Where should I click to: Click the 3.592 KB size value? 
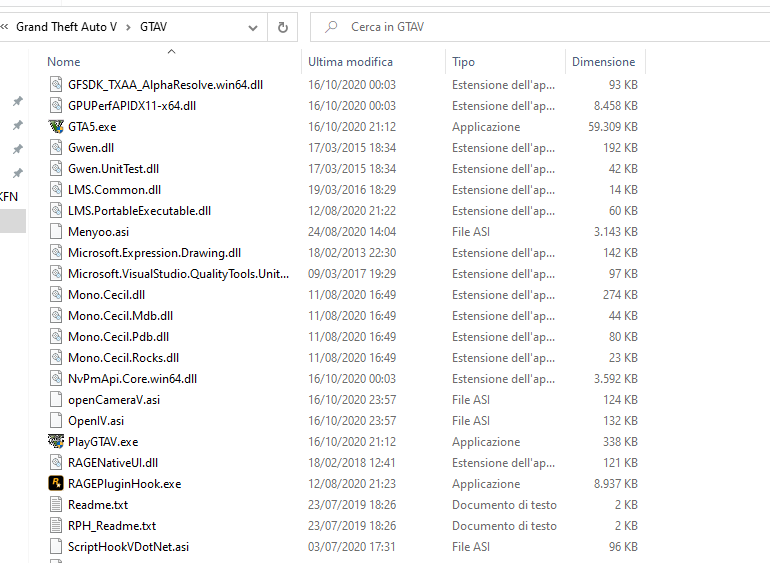[x=615, y=379]
